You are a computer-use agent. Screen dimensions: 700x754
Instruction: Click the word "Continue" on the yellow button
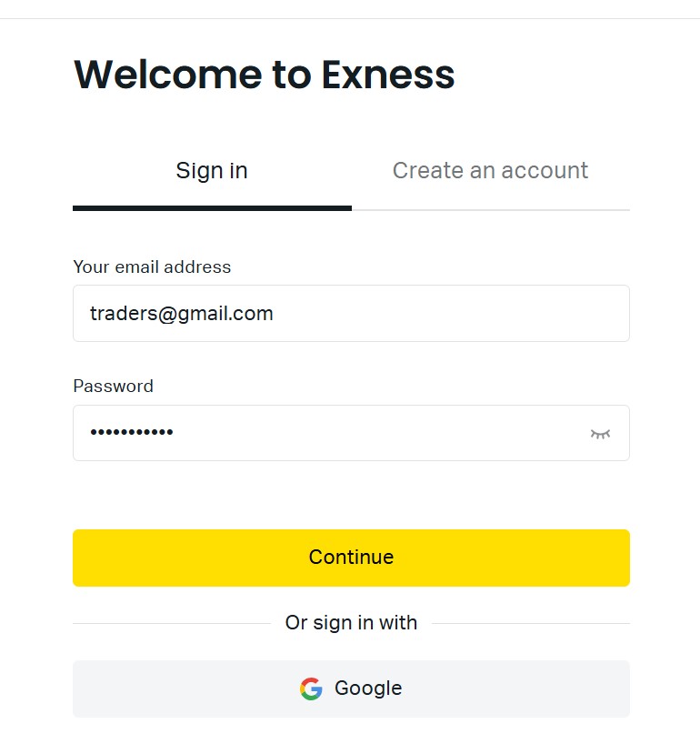coord(351,558)
